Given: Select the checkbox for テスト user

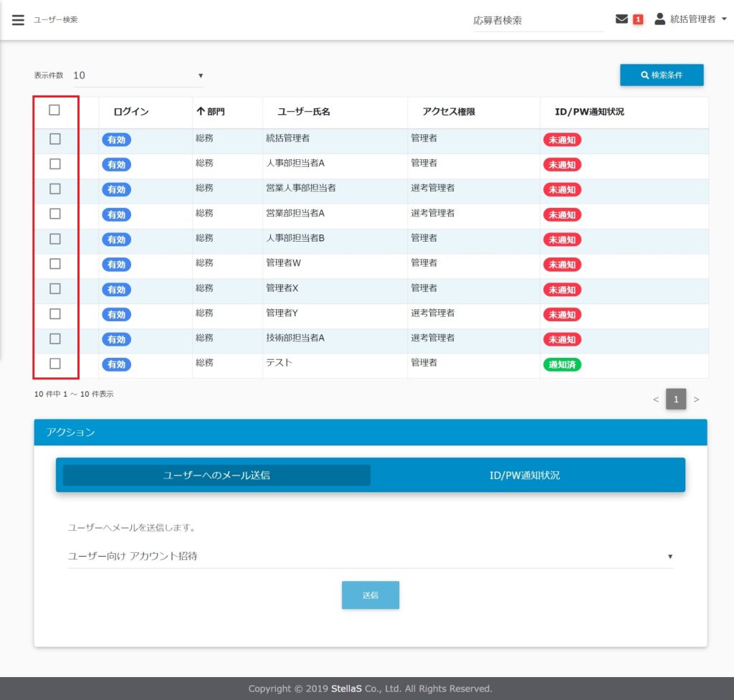Looking at the screenshot, I should point(55,364).
